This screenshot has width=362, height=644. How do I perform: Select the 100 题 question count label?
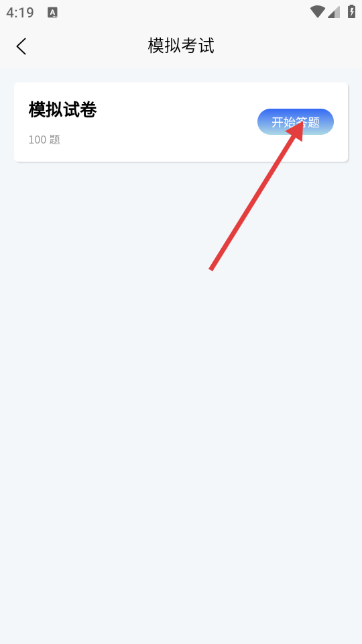[x=44, y=140]
